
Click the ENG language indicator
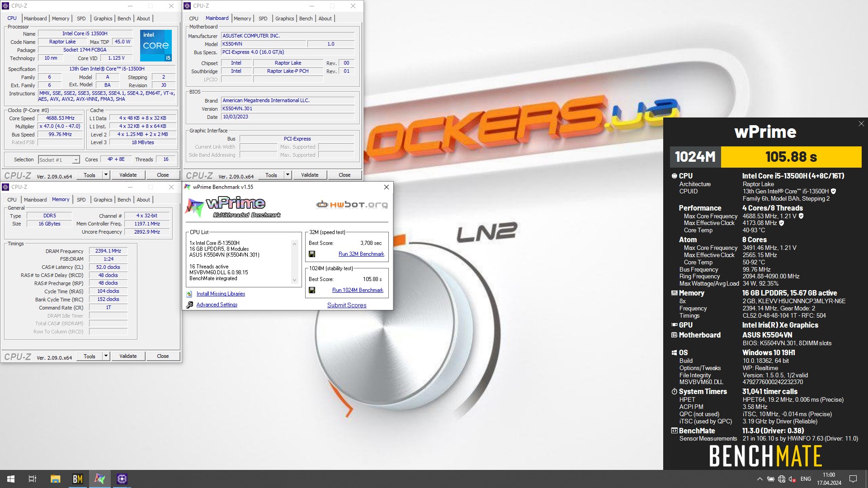point(806,479)
